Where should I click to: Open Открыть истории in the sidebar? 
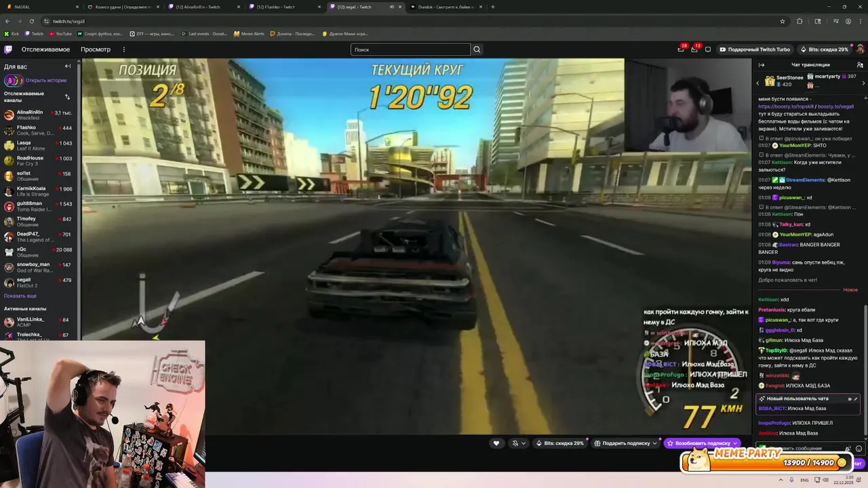tap(46, 80)
